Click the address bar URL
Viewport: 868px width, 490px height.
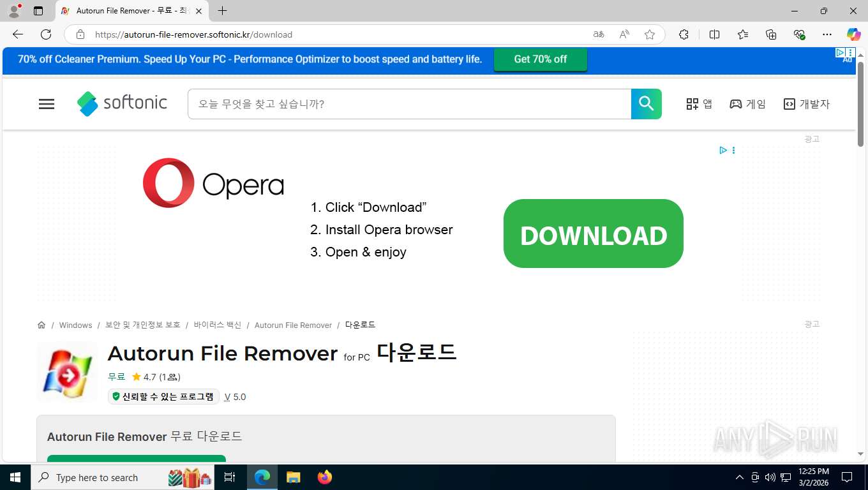pyautogui.click(x=193, y=34)
